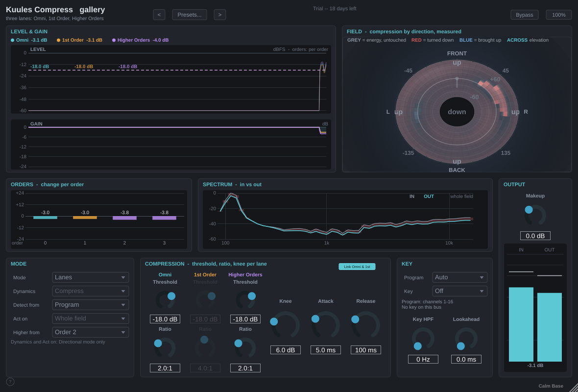
Task: Open the Presets... menu
Action: 190,15
